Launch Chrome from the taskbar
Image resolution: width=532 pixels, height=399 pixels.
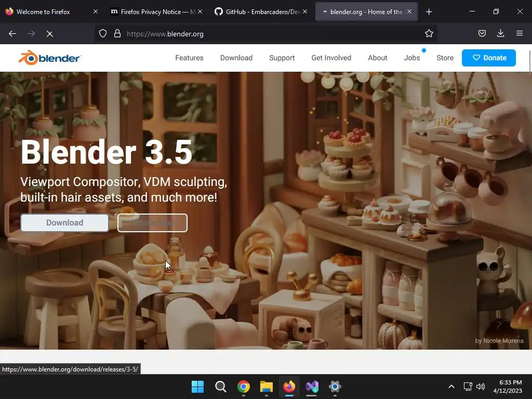tap(243, 387)
